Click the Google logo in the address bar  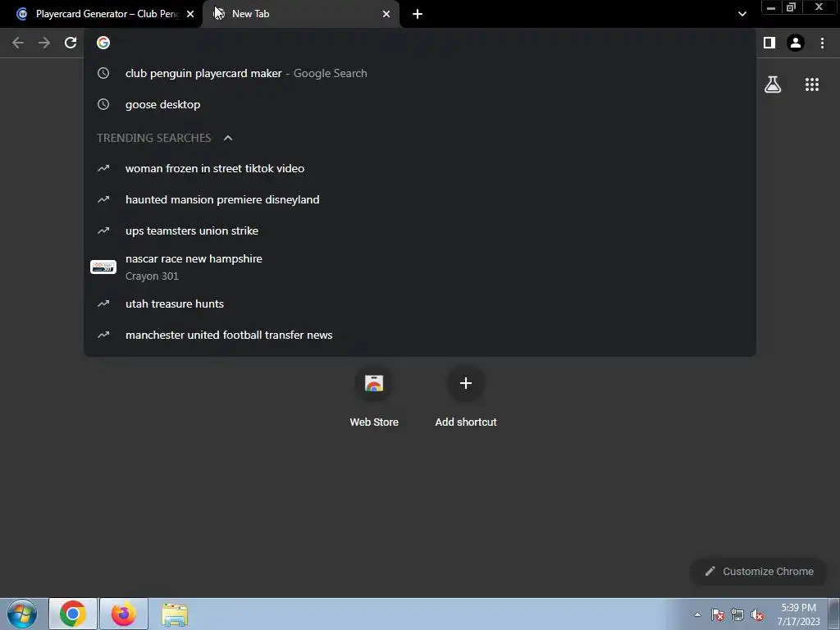[x=103, y=43]
